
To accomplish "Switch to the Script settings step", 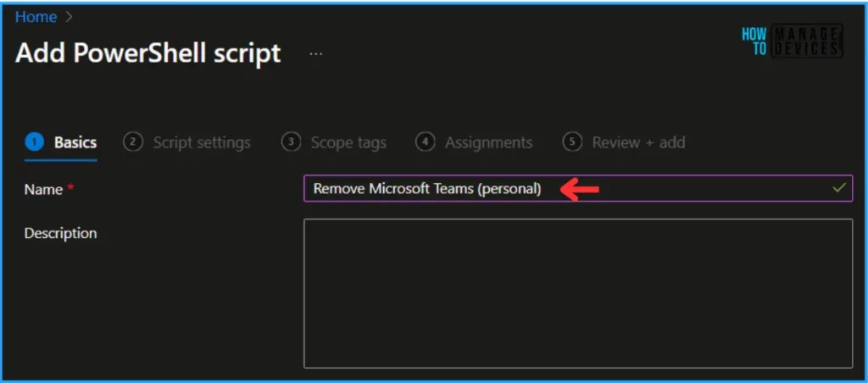I will [187, 142].
